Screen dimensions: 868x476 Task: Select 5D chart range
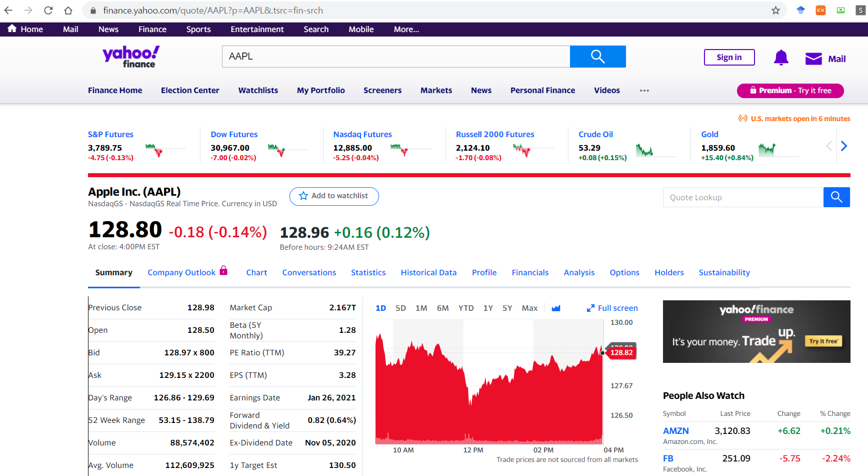point(400,308)
